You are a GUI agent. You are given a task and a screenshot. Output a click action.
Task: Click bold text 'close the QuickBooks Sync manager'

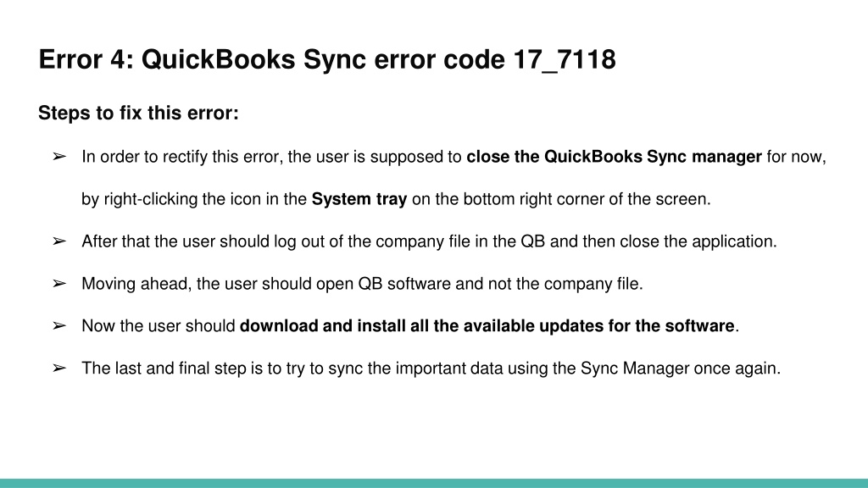(x=614, y=157)
